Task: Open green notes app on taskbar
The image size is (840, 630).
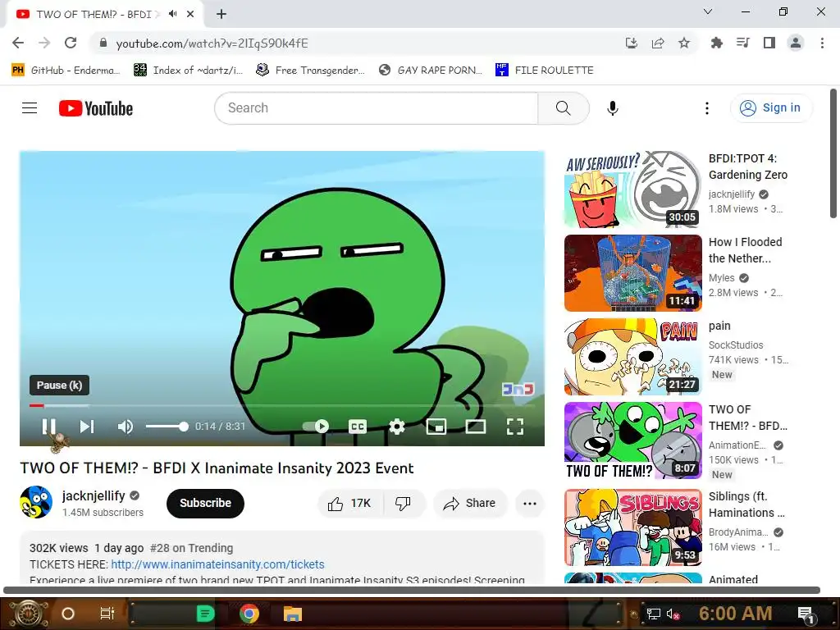Action: [x=205, y=614]
